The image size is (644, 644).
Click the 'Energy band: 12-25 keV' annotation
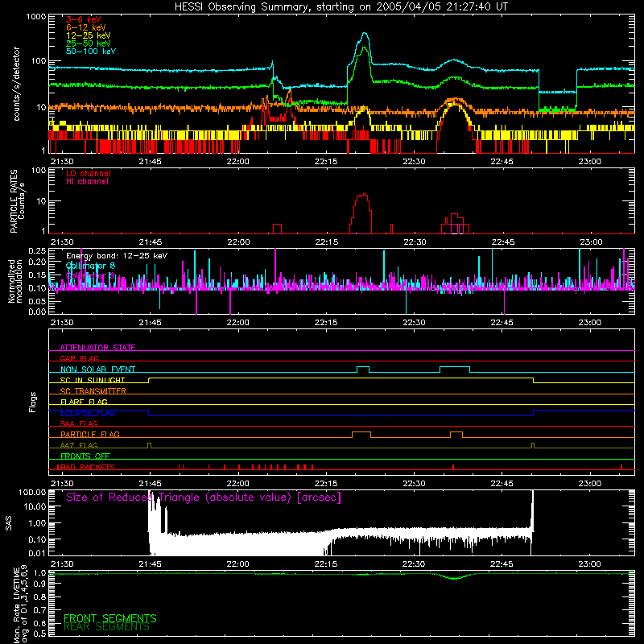pos(117,256)
